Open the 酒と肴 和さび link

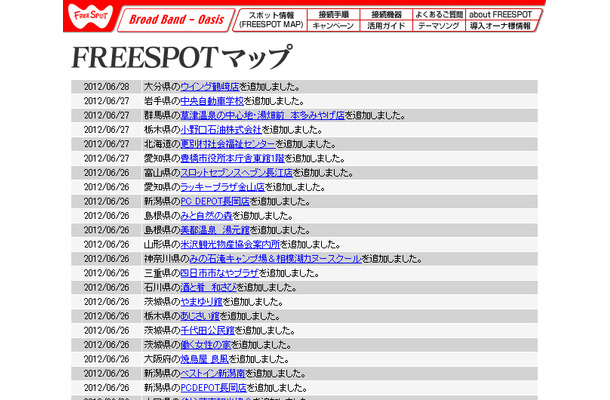click(209, 288)
